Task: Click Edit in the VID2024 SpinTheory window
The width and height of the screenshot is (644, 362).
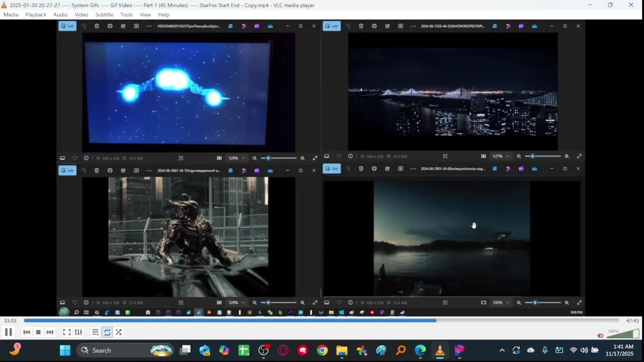Action: (67, 26)
